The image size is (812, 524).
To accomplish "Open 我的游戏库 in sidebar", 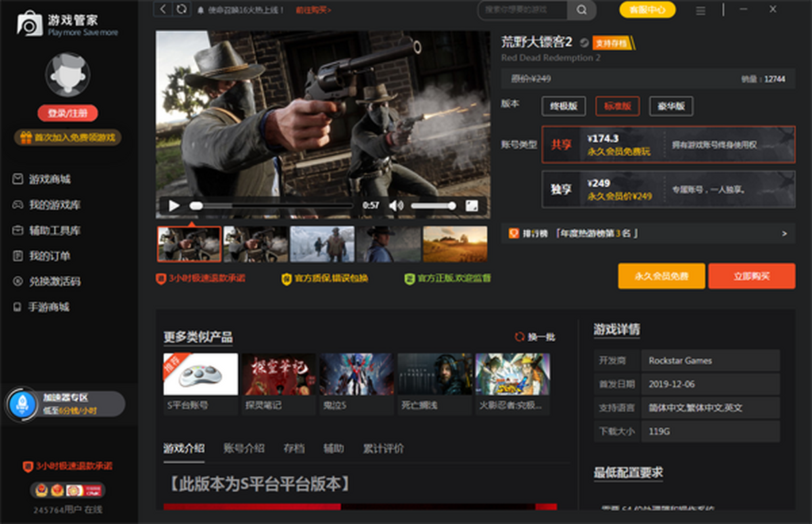I will pos(54,205).
